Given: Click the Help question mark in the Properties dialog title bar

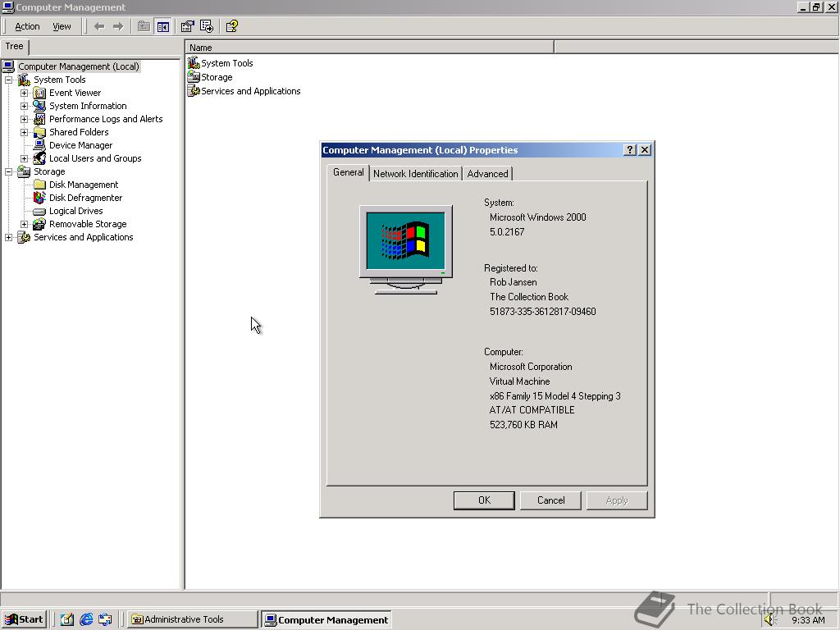Looking at the screenshot, I should point(630,150).
